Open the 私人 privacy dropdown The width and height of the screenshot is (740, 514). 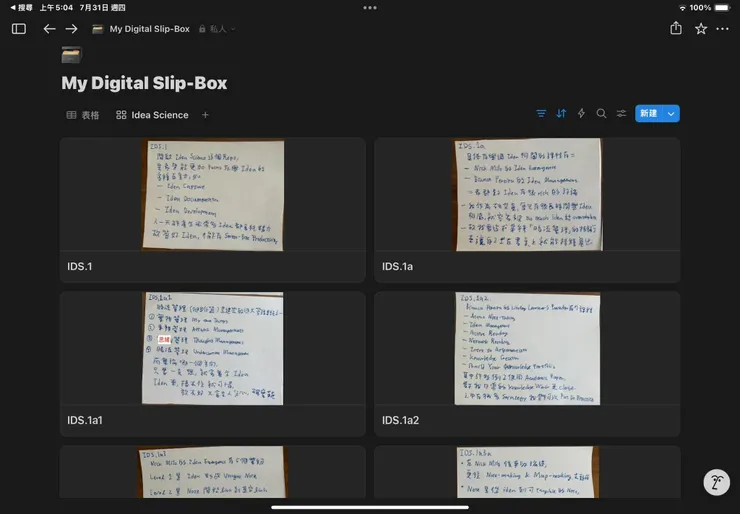(217, 29)
